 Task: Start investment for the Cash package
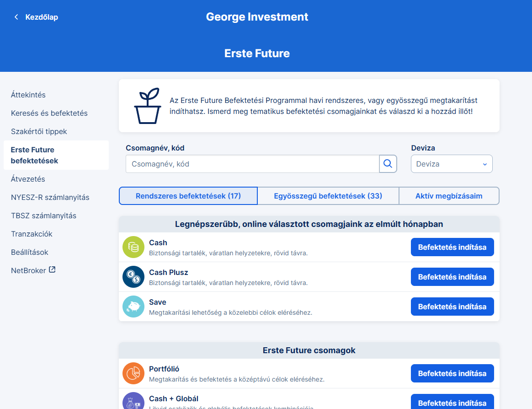click(x=452, y=247)
